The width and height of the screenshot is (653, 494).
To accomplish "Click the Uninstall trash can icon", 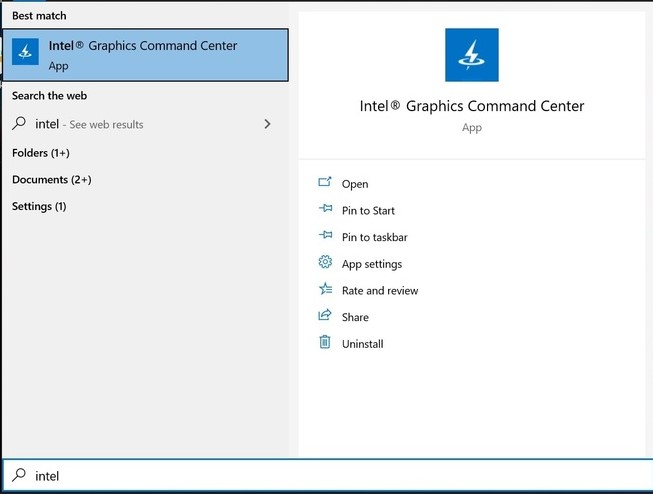I will tap(324, 343).
